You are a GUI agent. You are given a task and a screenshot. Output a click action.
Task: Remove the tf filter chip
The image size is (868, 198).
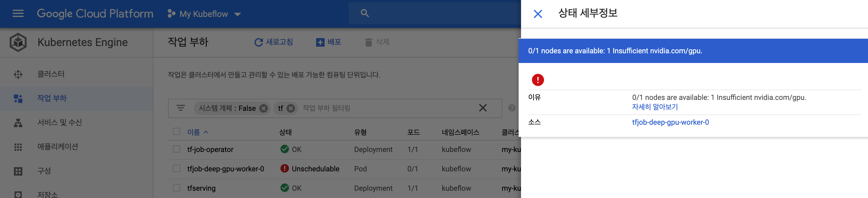tap(291, 108)
